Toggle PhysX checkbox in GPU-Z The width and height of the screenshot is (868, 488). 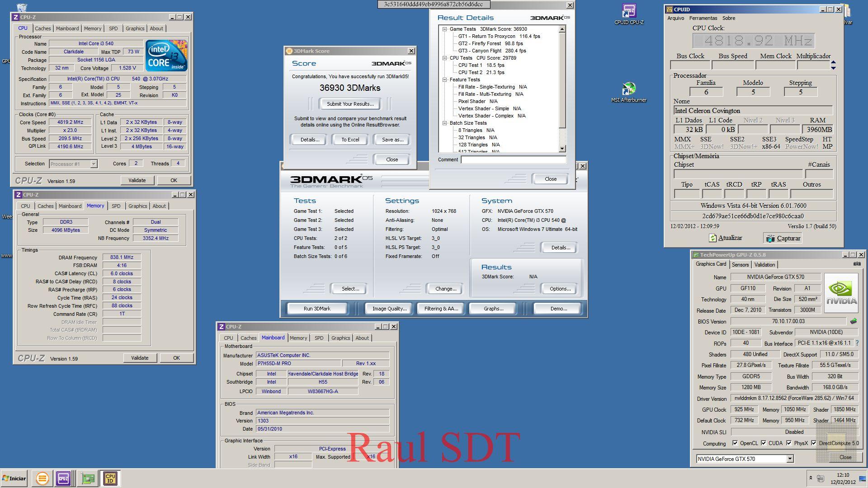coord(789,443)
